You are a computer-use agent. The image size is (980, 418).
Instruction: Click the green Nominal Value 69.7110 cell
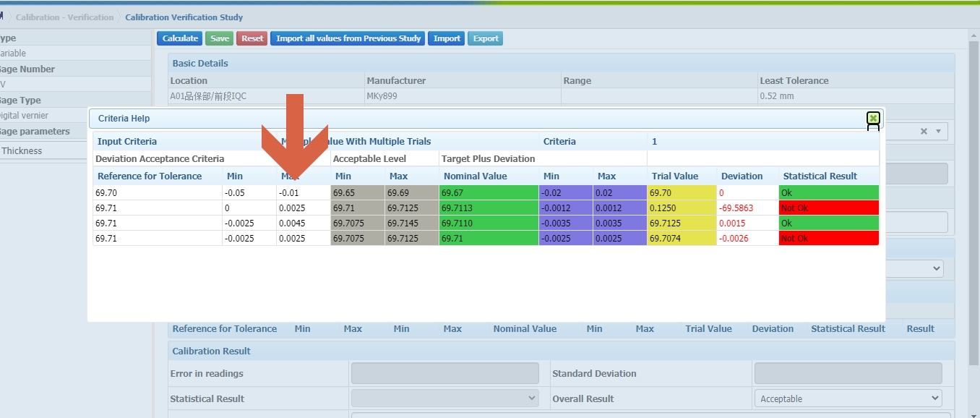click(x=489, y=223)
